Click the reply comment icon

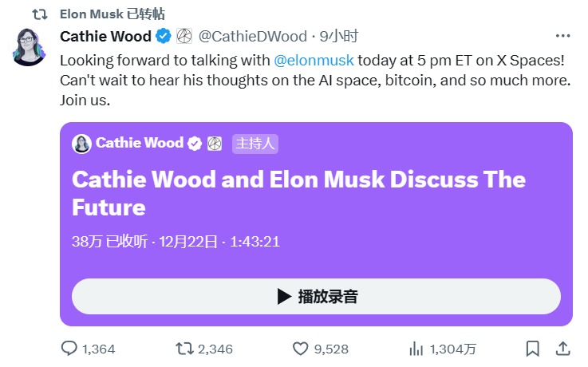[70, 349]
